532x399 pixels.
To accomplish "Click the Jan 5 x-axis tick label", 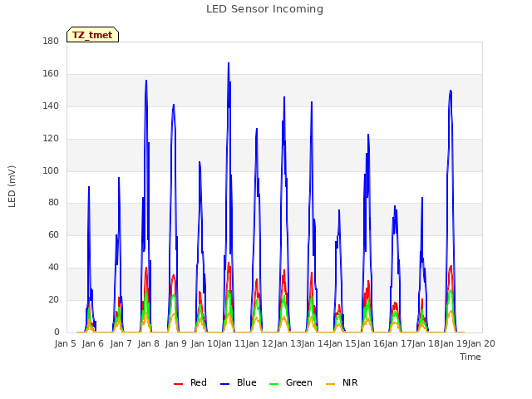I will (65, 343).
